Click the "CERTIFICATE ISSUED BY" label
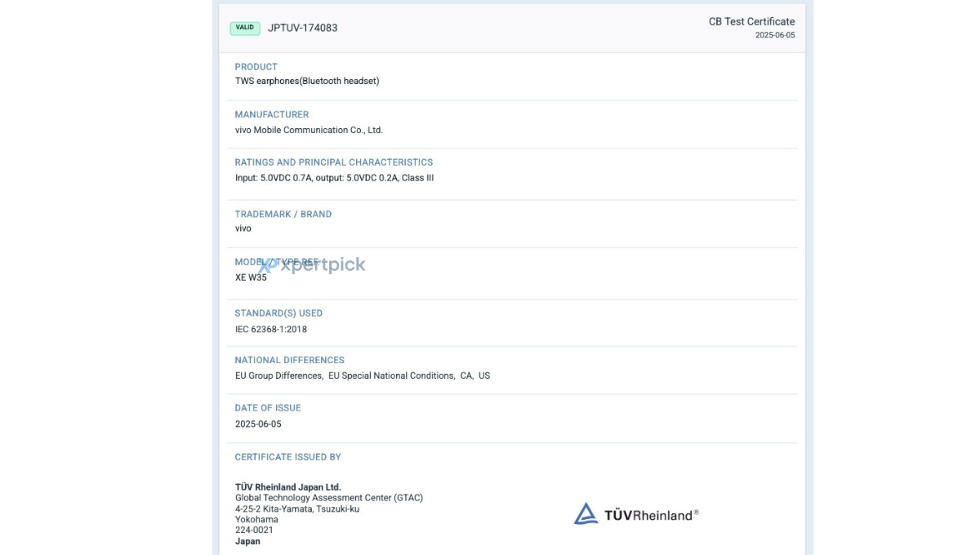 pos(288,457)
